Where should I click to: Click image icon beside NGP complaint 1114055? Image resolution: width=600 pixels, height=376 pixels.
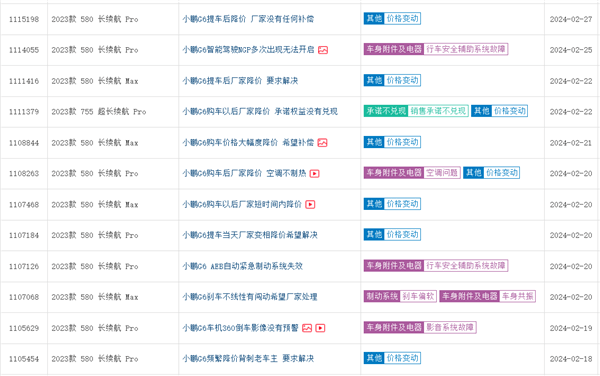coord(323,50)
